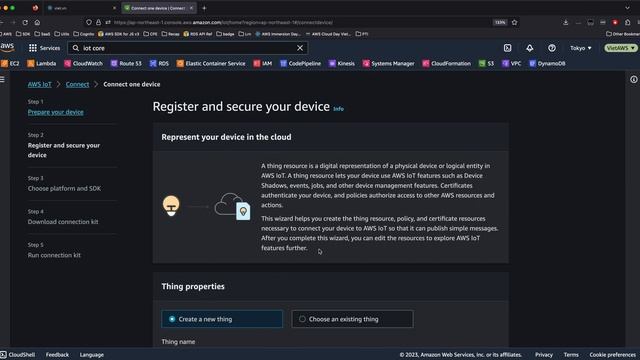Viewport: 640px width, 360px height.
Task: Click 'Download connection kit' step text
Action: pos(63,222)
